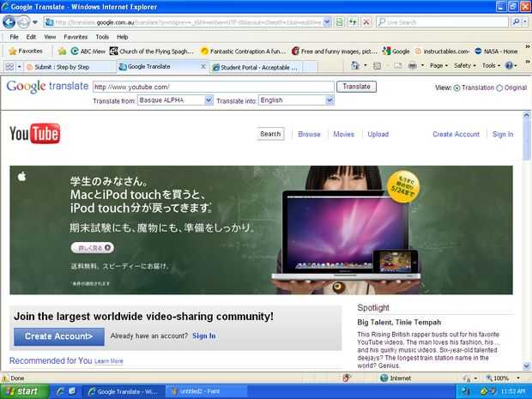Viewport: 532px width, 399px height.
Task: Click the translate URL text field
Action: coord(214,87)
